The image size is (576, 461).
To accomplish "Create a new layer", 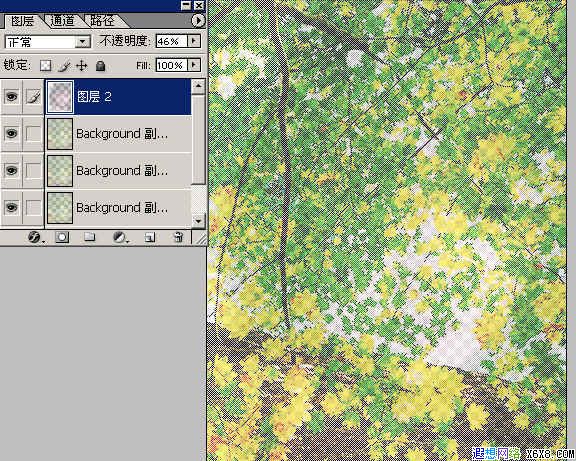I will pos(149,237).
